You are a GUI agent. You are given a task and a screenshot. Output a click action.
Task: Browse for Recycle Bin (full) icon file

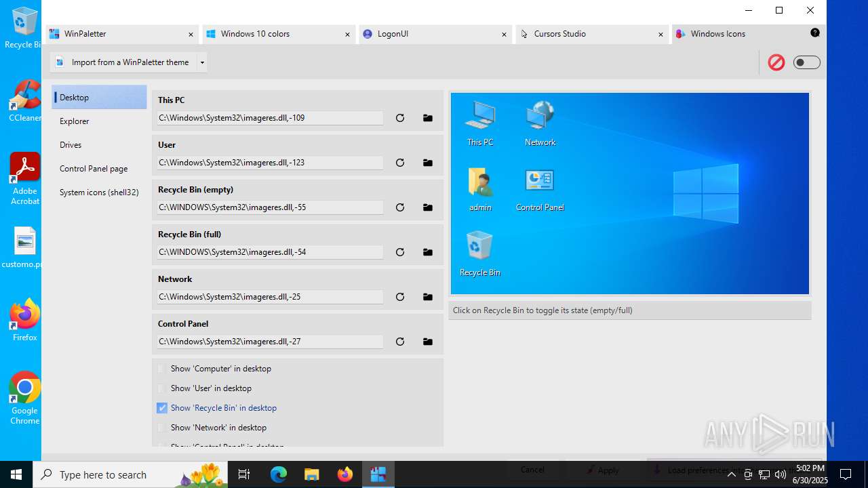tap(428, 252)
